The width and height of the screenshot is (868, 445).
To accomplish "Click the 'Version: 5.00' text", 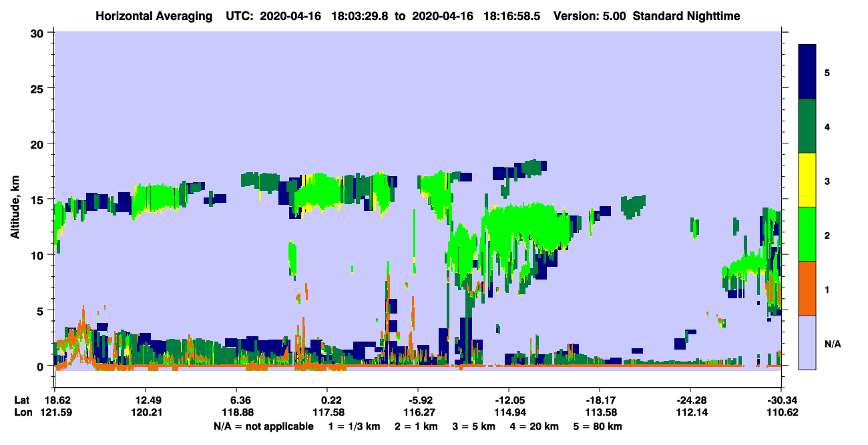I will (x=590, y=15).
